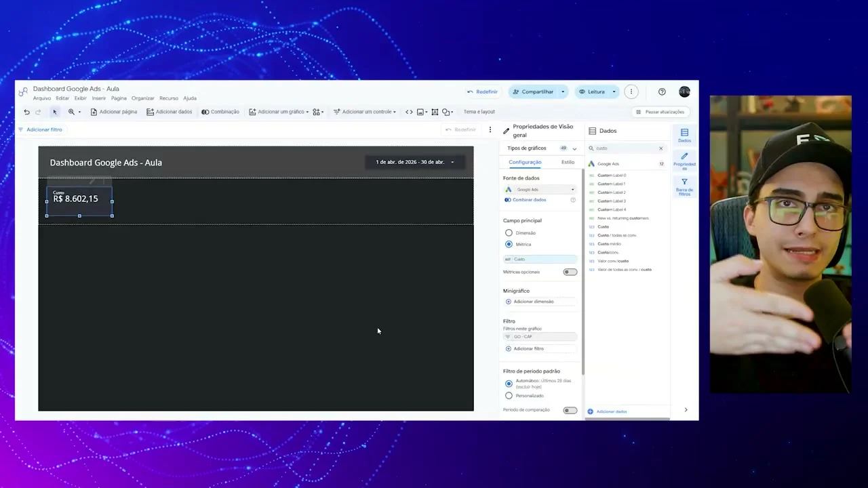Viewport: 868px width, 488px height.
Task: Open the Compartilhar dropdown arrow
Action: tap(562, 91)
